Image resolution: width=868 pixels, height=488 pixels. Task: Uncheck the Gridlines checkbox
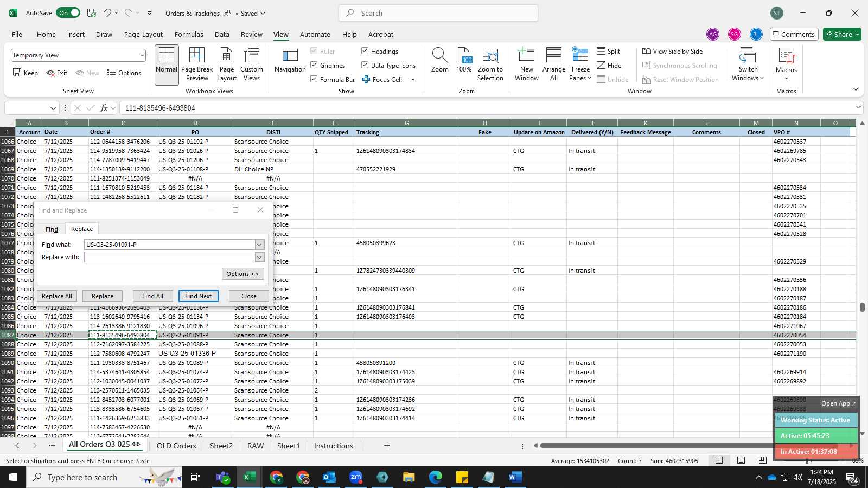click(x=314, y=65)
